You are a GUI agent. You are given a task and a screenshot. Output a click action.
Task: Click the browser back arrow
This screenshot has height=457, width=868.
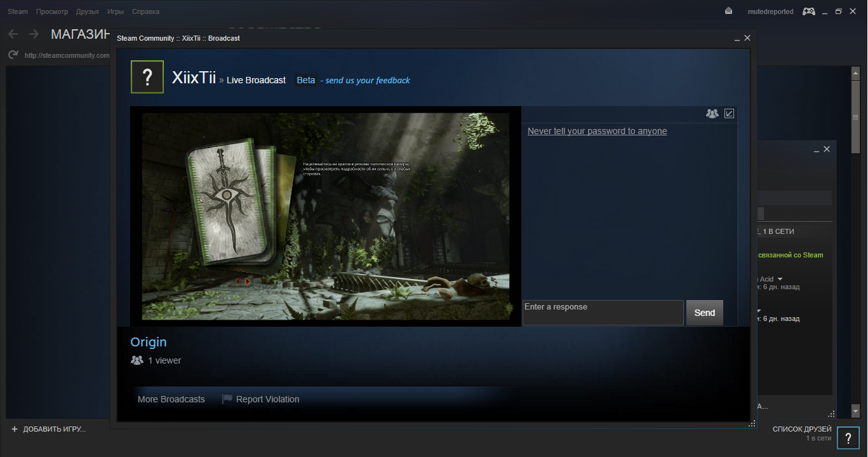13,34
